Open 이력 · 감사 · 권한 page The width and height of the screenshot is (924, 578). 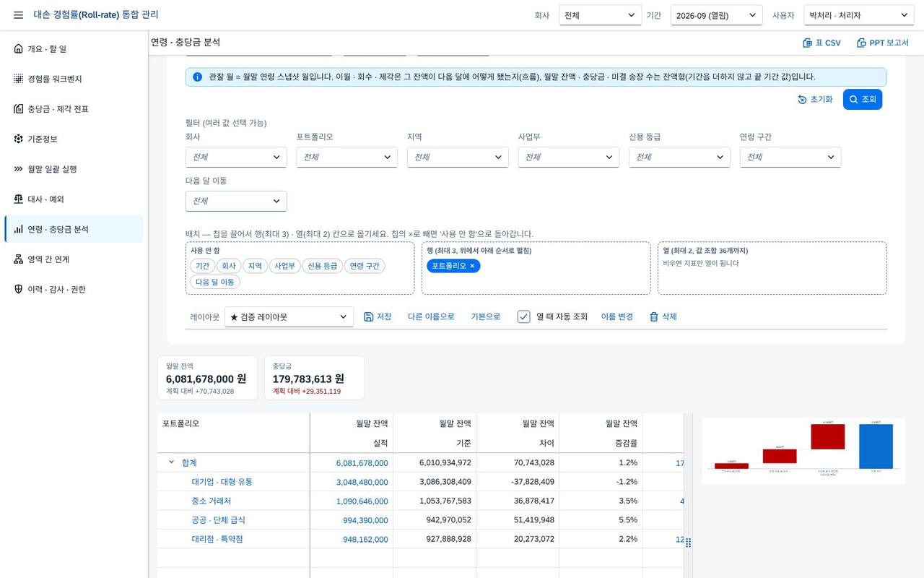click(74, 289)
